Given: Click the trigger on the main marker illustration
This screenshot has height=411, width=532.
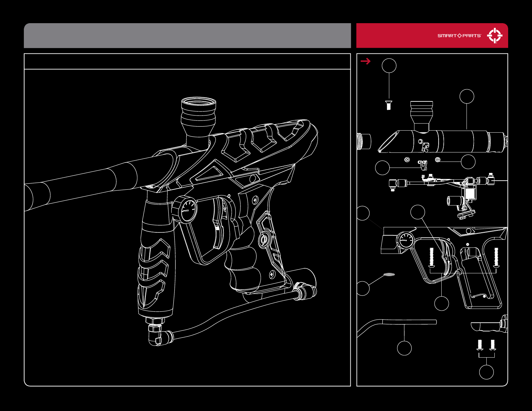Looking at the screenshot, I should (x=219, y=224).
